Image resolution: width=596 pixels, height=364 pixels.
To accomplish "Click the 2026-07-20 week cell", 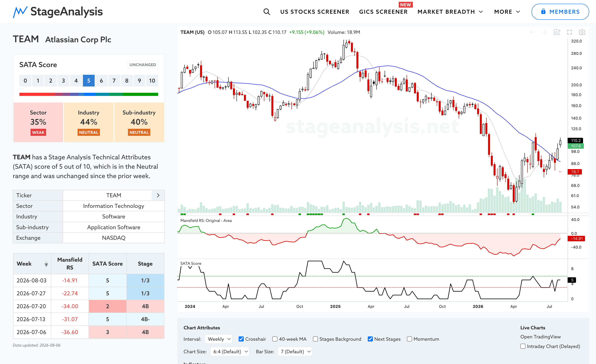I will pos(32,306).
